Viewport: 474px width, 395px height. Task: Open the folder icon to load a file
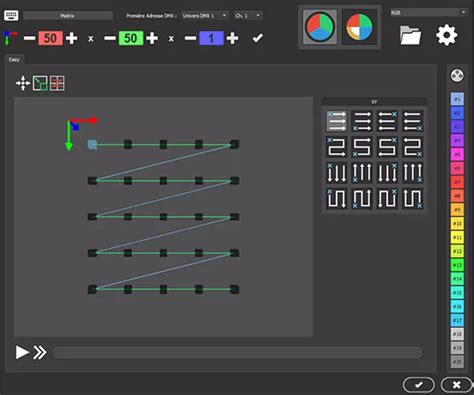point(410,35)
